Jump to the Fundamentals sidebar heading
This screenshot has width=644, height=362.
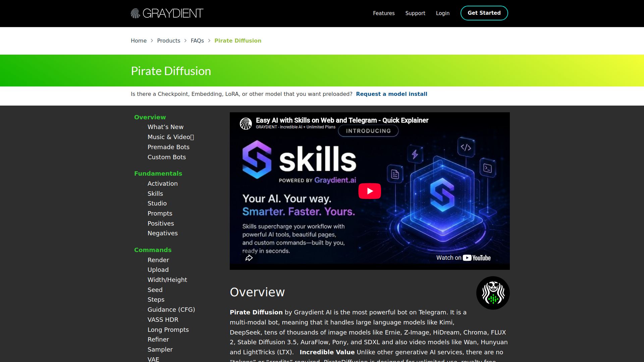click(158, 174)
